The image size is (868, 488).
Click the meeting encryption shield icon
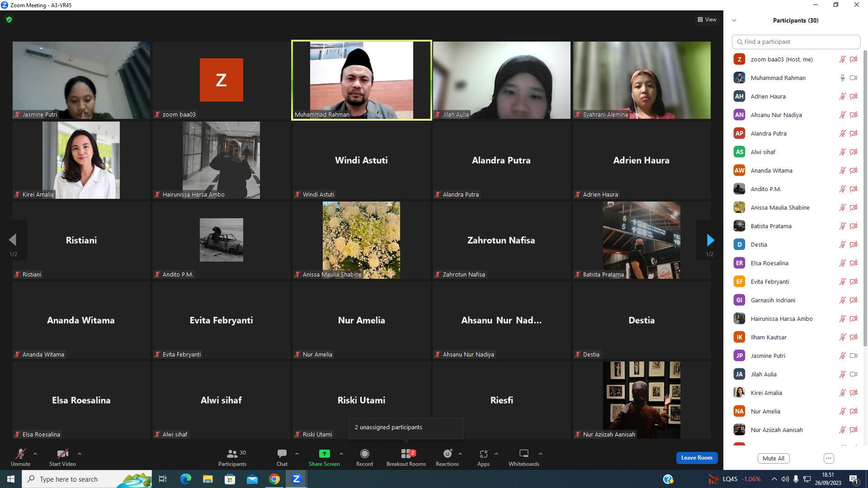(9, 19)
